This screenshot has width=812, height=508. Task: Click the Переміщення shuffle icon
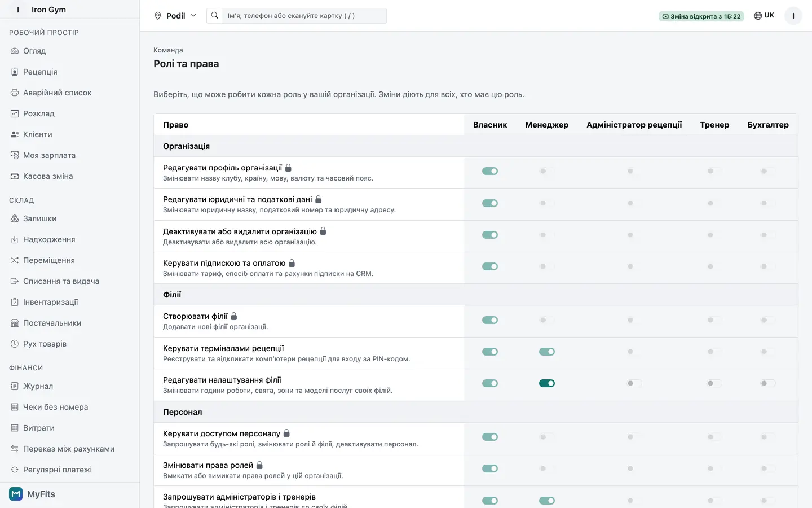(15, 260)
